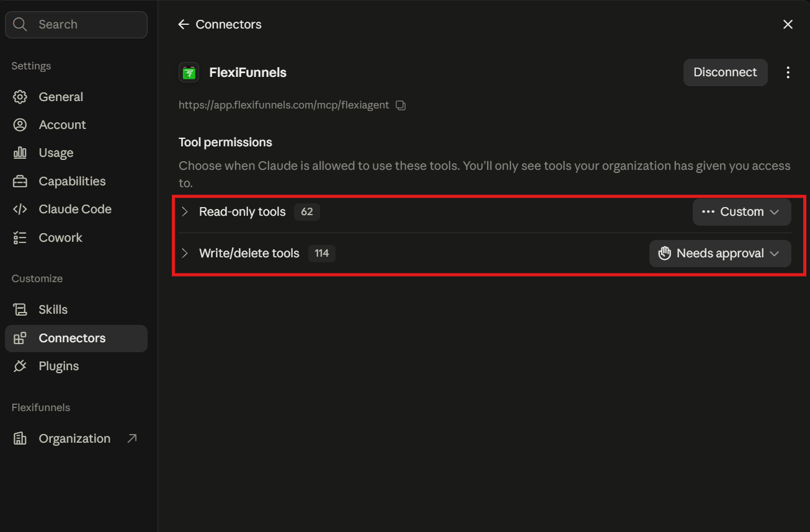Image resolution: width=810 pixels, height=532 pixels.
Task: Click the Connectors back header label
Action: (x=228, y=24)
